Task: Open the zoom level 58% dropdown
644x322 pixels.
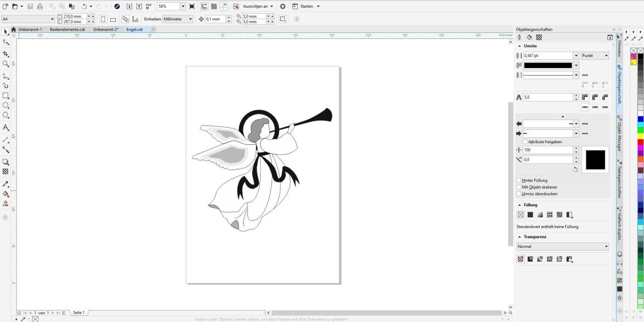Action: tap(183, 6)
